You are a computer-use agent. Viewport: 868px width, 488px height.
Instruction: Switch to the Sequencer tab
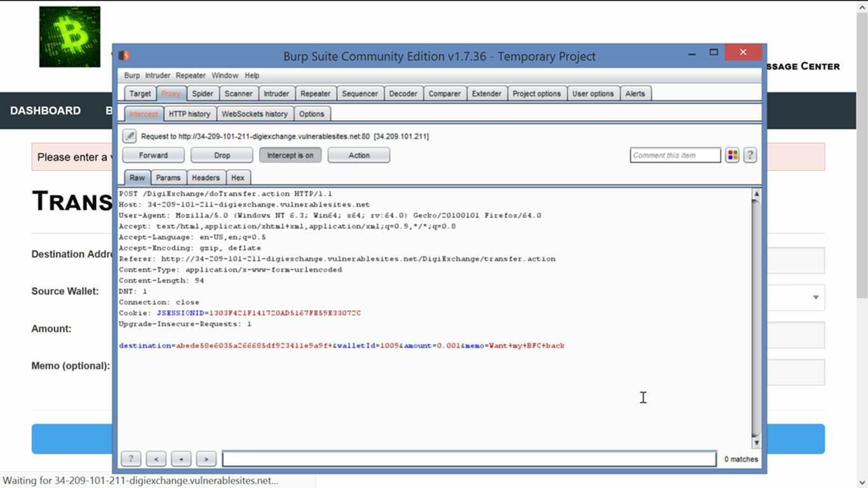[360, 93]
